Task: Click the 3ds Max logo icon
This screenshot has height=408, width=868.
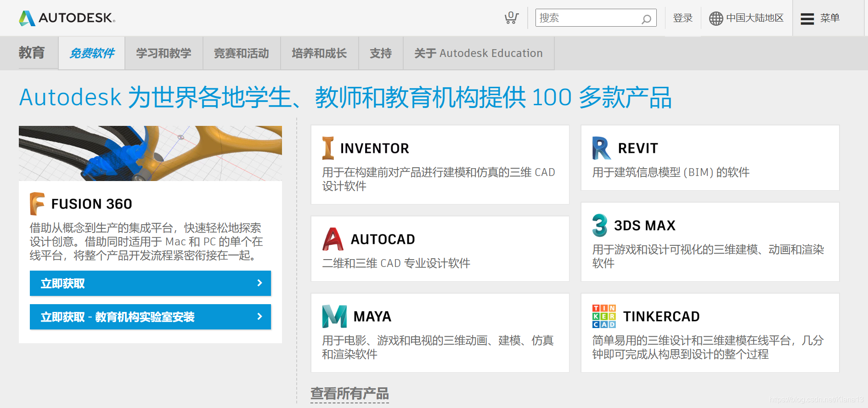Action: 599,225
